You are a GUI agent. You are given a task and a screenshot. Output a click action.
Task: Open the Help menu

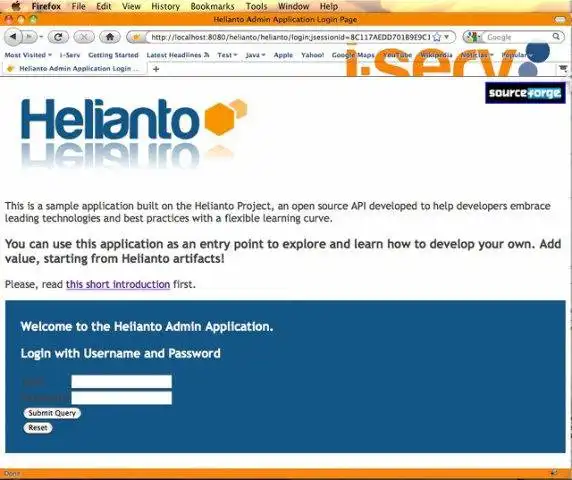pyautogui.click(x=329, y=6)
